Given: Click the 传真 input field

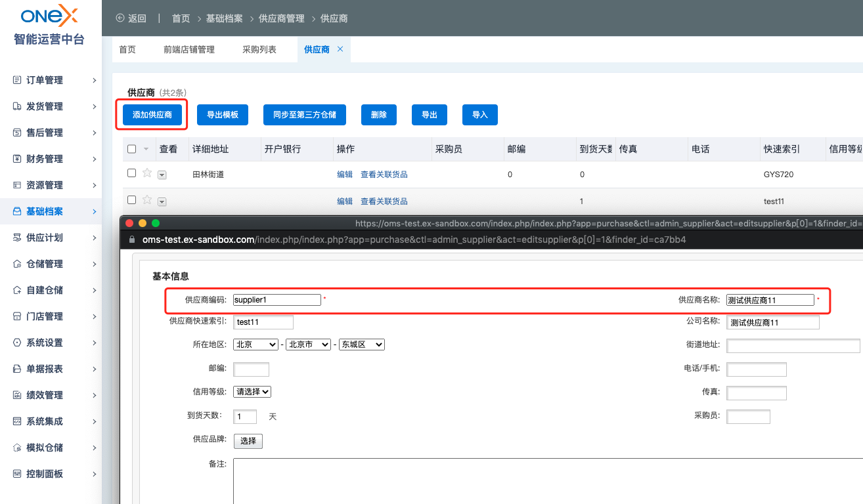Looking at the screenshot, I should coord(757,393).
